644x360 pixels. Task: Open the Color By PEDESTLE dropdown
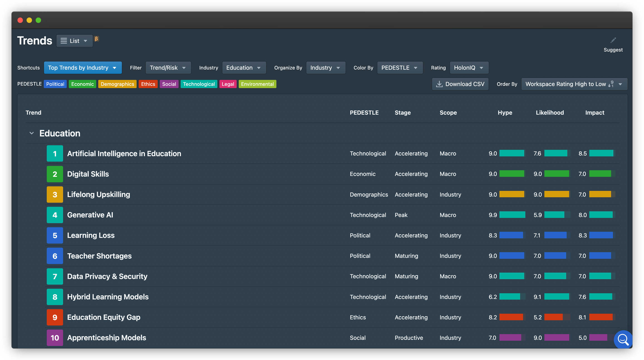(x=400, y=68)
